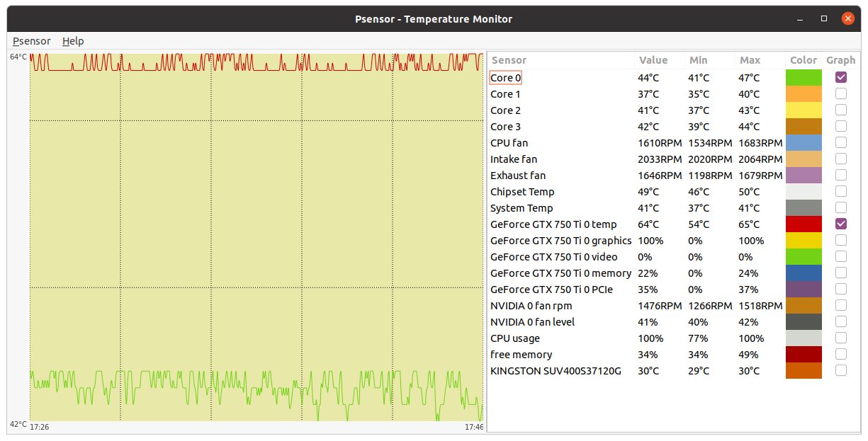The height and width of the screenshot is (441, 868).
Task: Click the Core 0 green color swatch
Action: pos(804,78)
